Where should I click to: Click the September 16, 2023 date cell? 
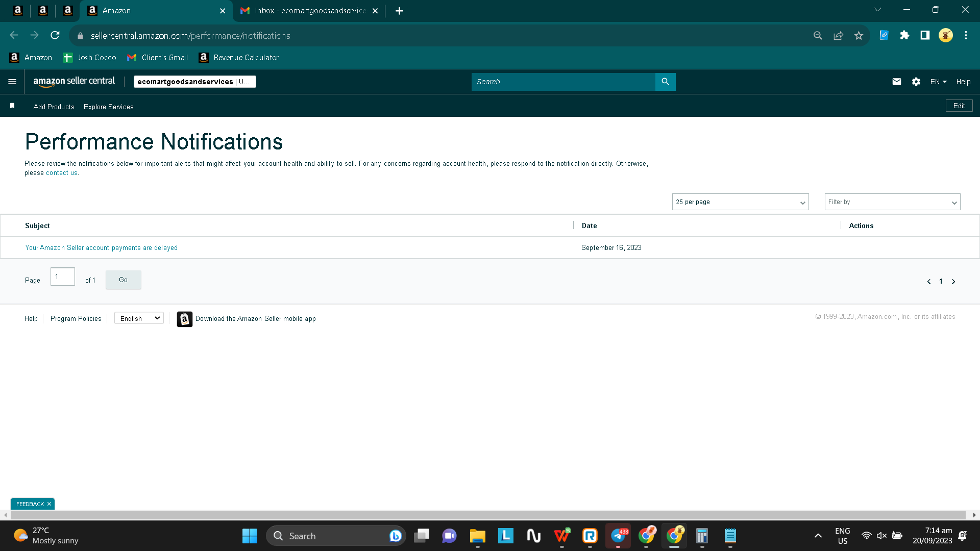pos(611,247)
